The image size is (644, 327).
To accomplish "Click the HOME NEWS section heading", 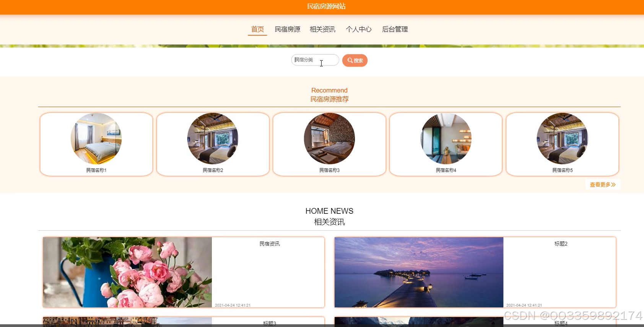I will tap(329, 211).
